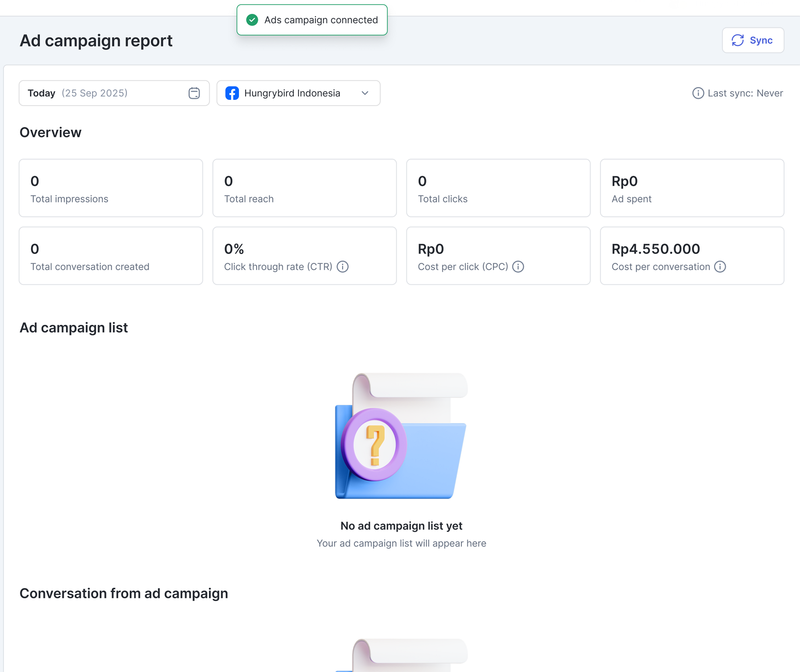
Task: Click the Cost per conversation info icon
Action: 720,267
